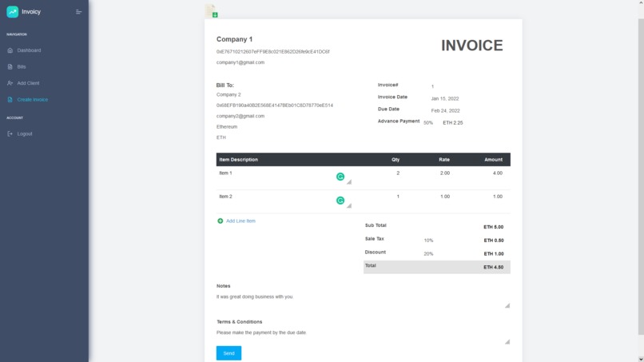Click Invoicy brand name
This screenshot has width=644, height=362.
31,12
